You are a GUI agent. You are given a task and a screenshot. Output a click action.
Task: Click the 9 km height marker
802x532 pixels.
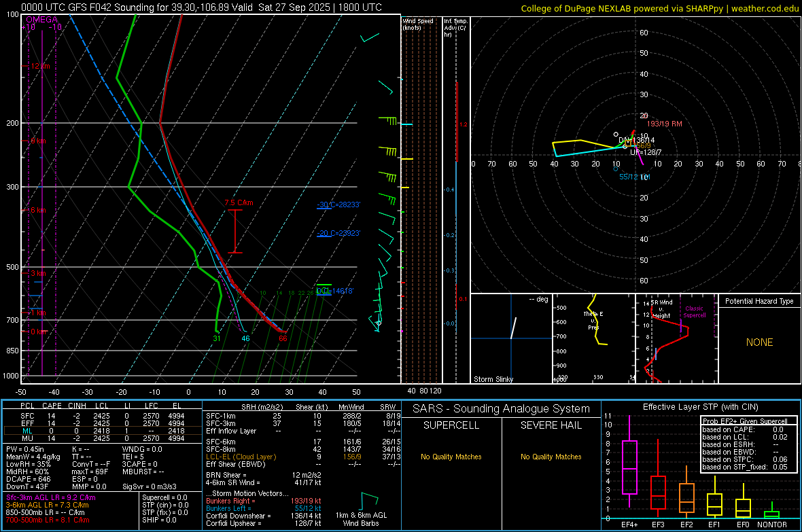(x=38, y=141)
